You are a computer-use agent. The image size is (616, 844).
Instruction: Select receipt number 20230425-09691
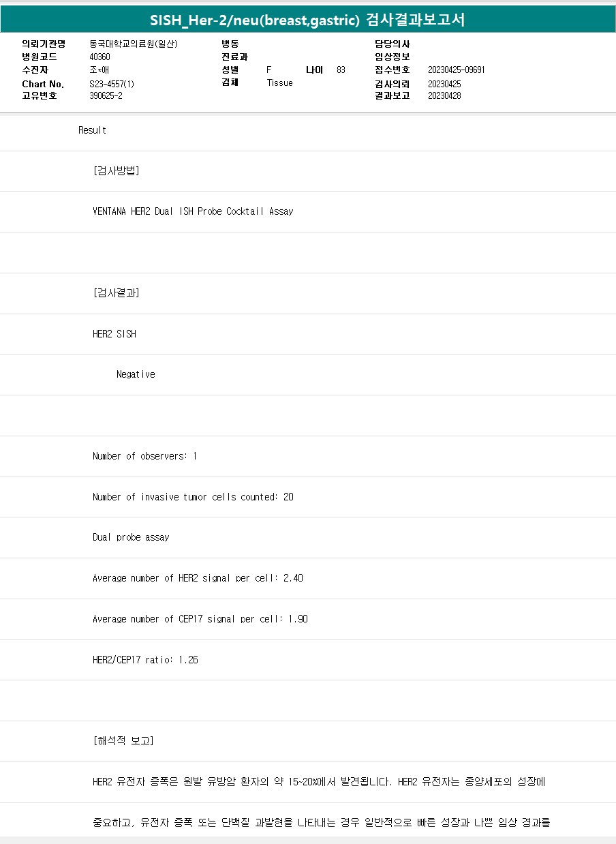click(456, 70)
